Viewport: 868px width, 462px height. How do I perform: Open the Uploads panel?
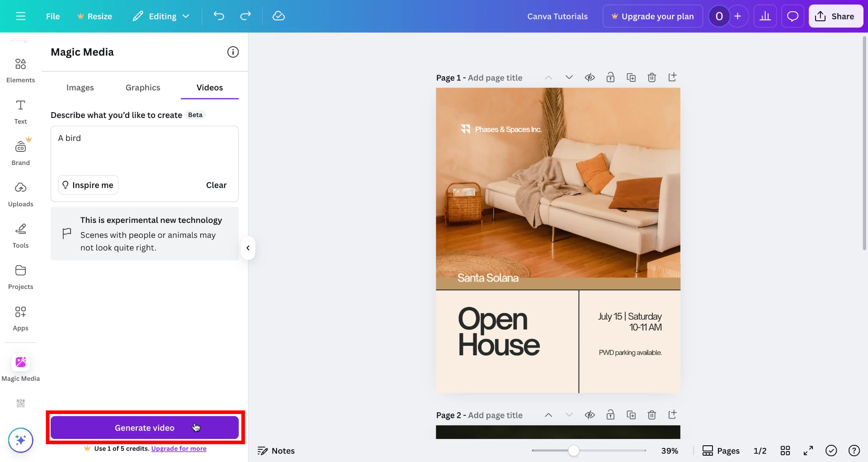pyautogui.click(x=20, y=193)
